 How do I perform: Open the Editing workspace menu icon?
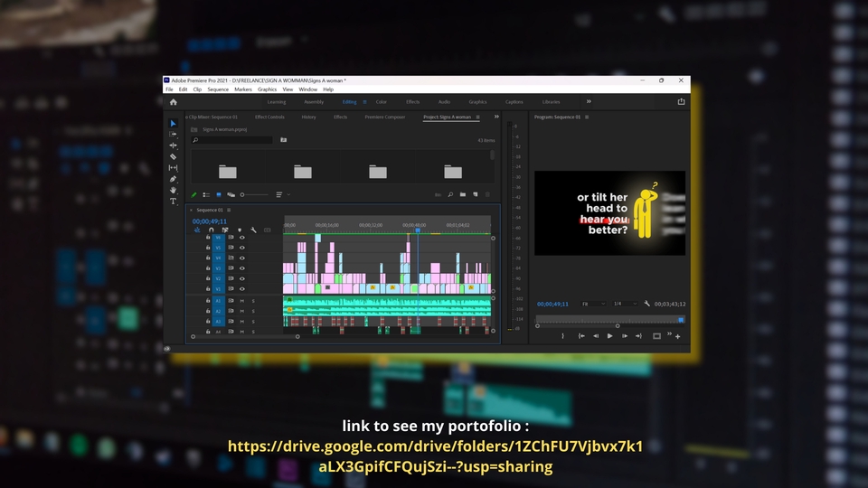click(364, 102)
